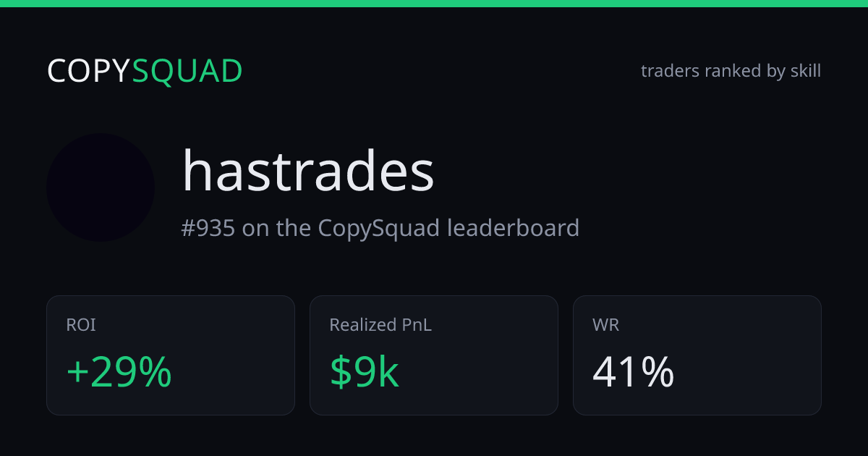868x456 pixels.
Task: Click the word 'skill' in the tagline
Action: click(x=805, y=71)
